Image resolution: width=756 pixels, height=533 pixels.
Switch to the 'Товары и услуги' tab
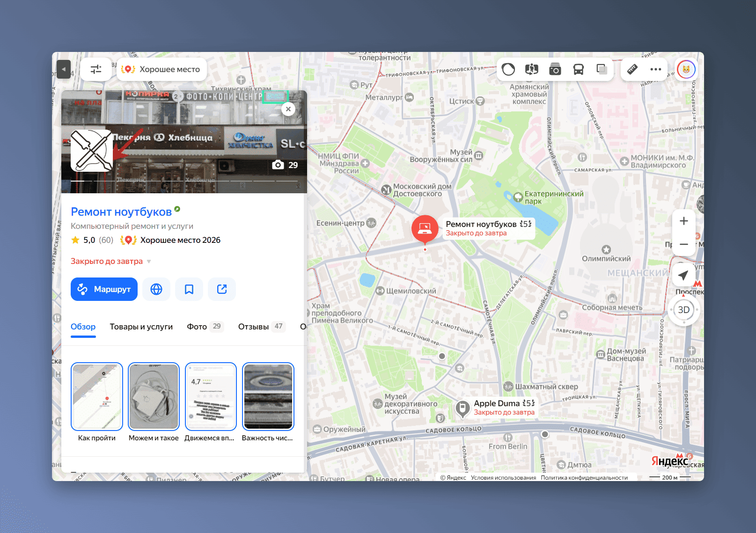141,327
